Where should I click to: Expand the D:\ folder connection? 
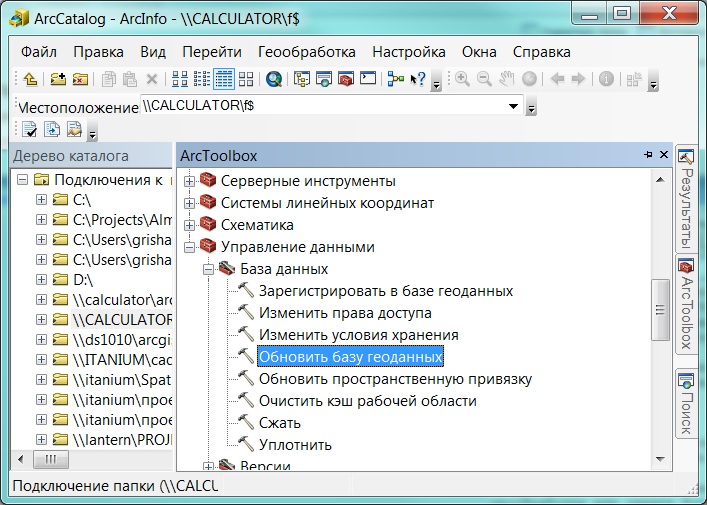pos(41,280)
